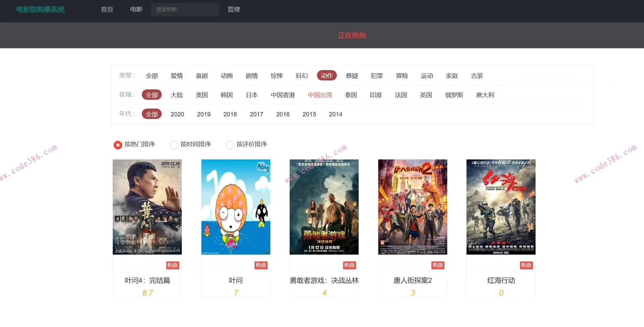Filter region by 中国香港
This screenshot has height=327, width=644.
click(x=283, y=95)
